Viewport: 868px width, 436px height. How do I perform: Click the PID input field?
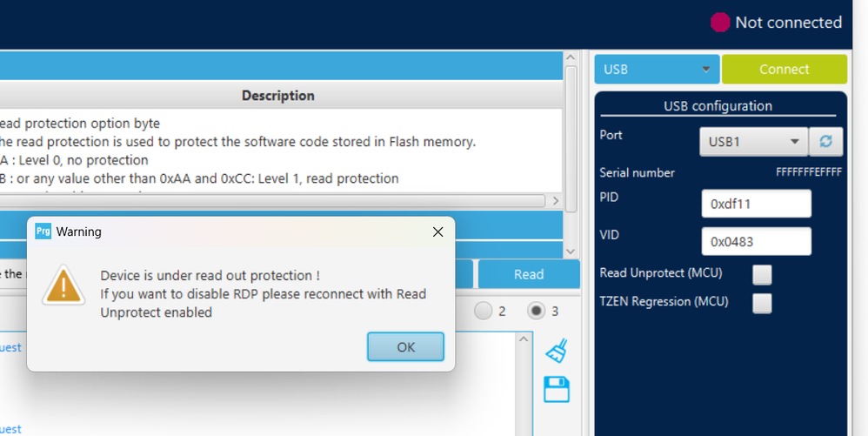(756, 204)
